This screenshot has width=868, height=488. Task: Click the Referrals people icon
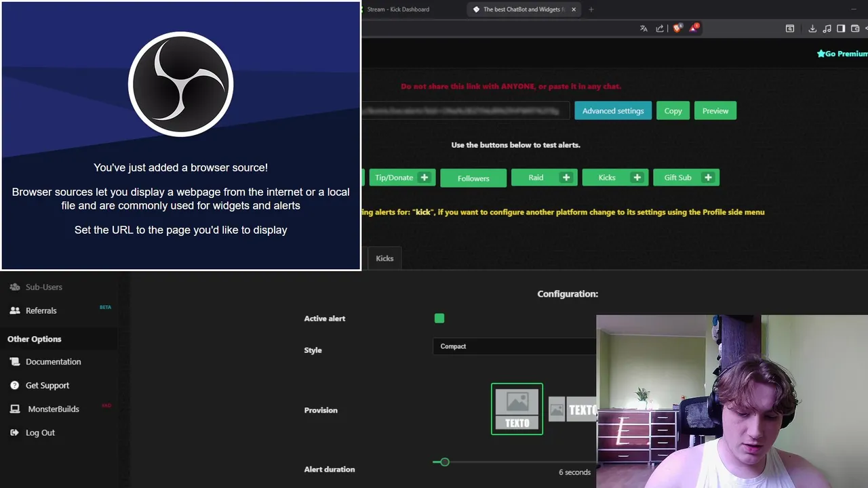coord(15,310)
